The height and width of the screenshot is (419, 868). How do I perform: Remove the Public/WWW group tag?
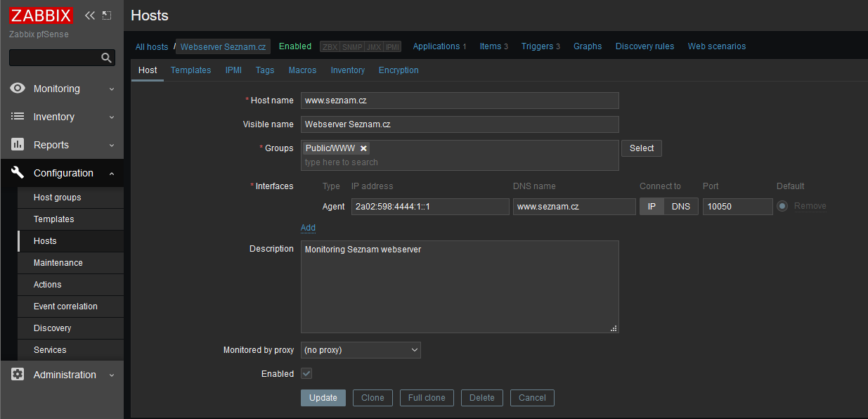pyautogui.click(x=363, y=148)
